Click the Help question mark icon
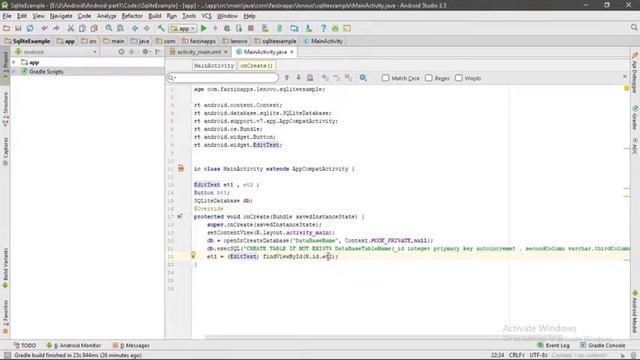The height and width of the screenshot is (360, 640). pyautogui.click(x=323, y=29)
